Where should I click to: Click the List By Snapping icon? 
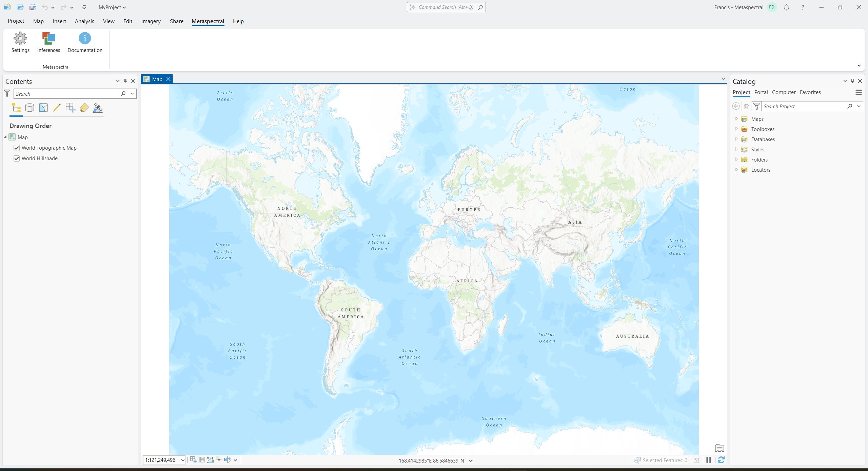[70, 108]
